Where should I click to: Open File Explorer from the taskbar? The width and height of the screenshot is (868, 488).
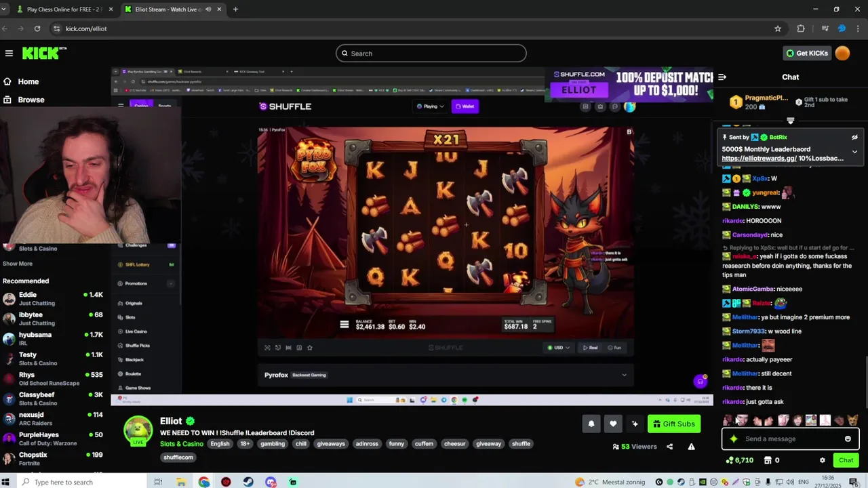tap(182, 482)
